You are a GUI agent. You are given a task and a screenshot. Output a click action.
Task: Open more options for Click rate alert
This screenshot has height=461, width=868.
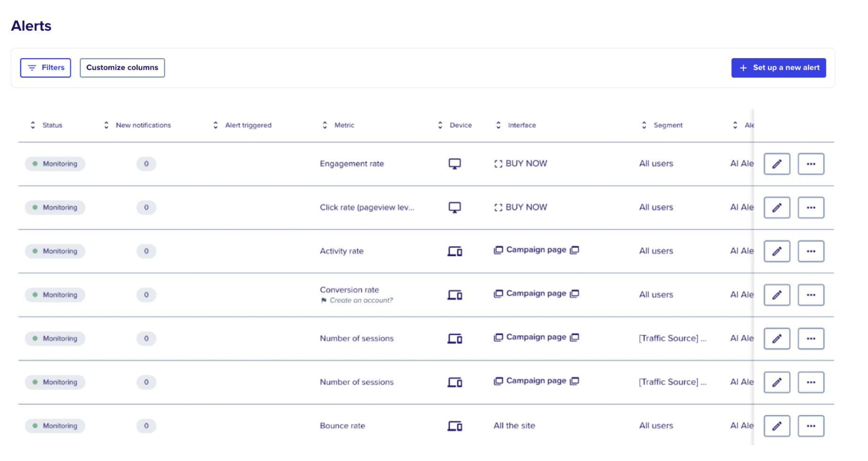coord(811,207)
